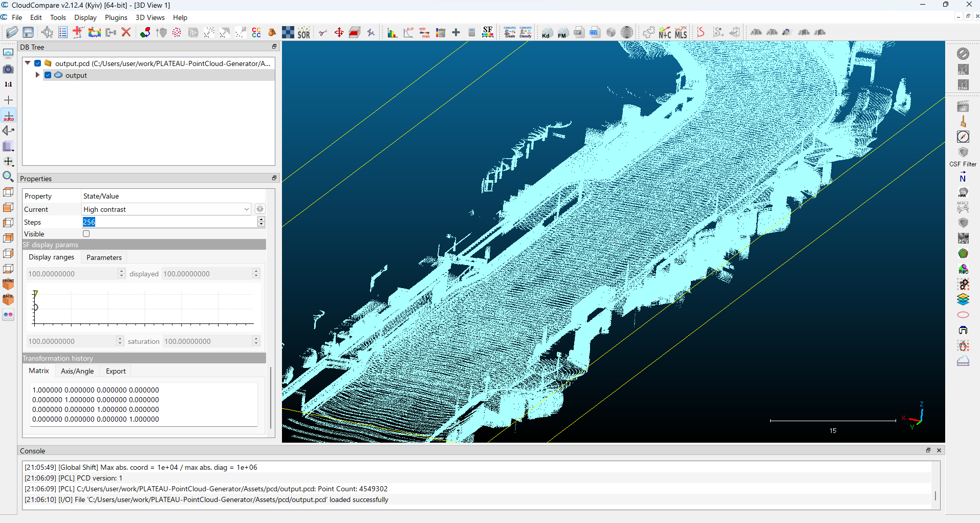Image resolution: width=980 pixels, height=523 pixels.
Task: Uncheck the output.pcd file checkbox
Action: pos(38,63)
